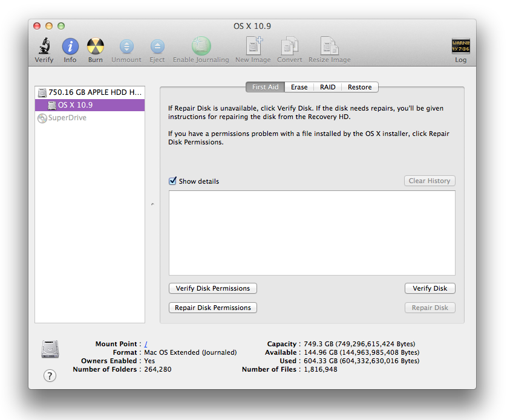Click the Verify Disk button

pos(430,288)
